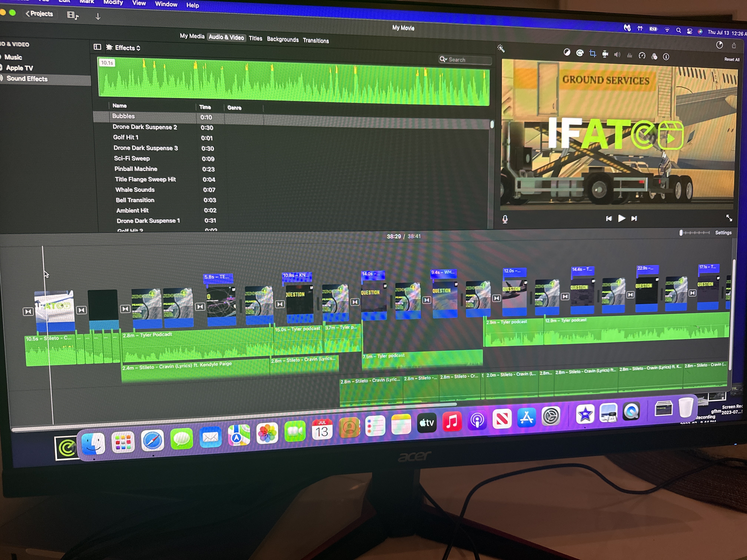Open the color correction palette tool
Image resolution: width=747 pixels, height=560 pixels.
[x=580, y=53]
